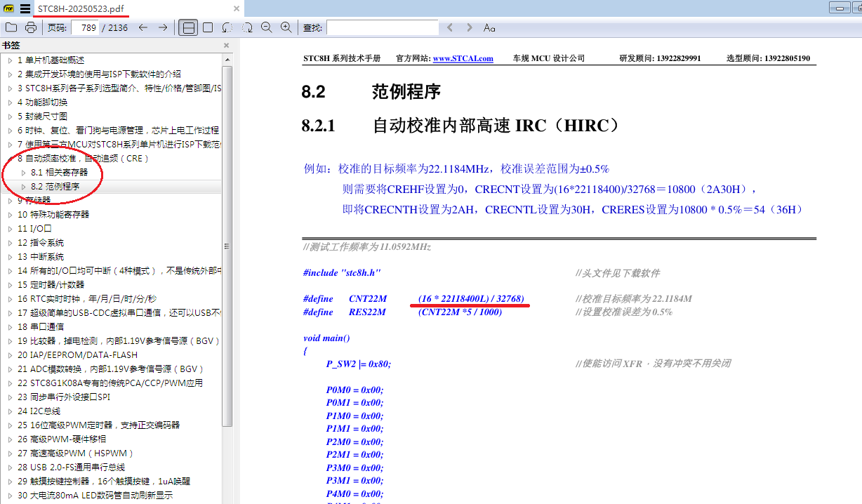Screen dimensions: 862x504
Task: Open bookmark 25 16位高级PWM定时器
Action: [x=99, y=425]
